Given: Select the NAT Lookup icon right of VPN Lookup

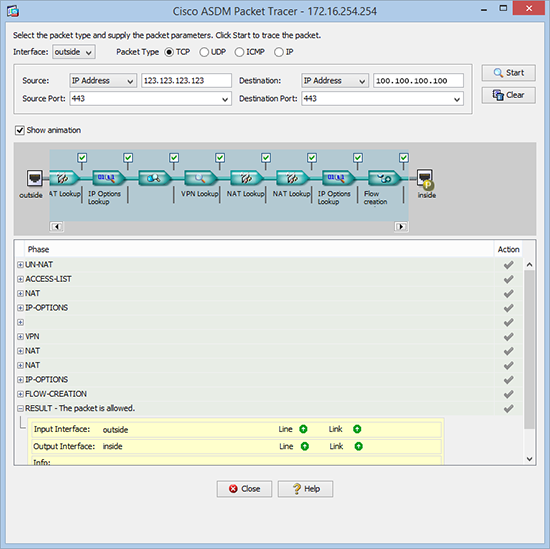Looking at the screenshot, I should coord(247,178).
